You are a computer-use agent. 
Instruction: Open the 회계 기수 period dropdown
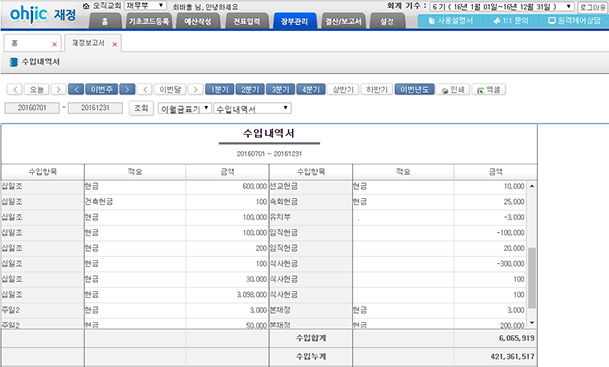coord(502,7)
